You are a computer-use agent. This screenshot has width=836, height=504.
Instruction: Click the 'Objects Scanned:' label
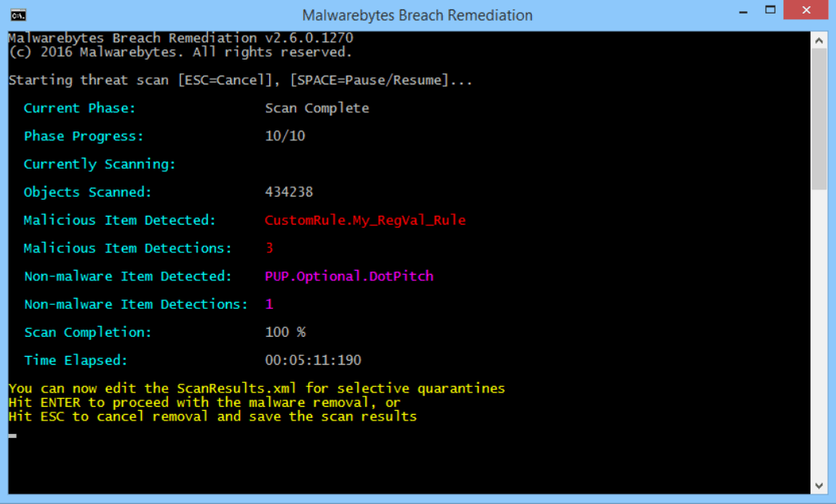[x=88, y=192]
